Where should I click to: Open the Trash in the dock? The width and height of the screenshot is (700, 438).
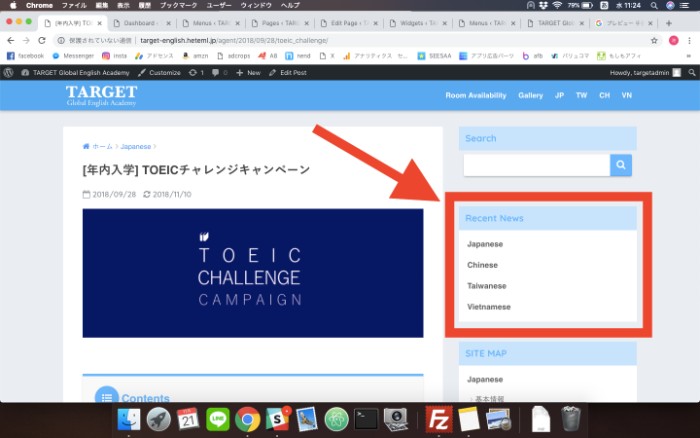570,419
